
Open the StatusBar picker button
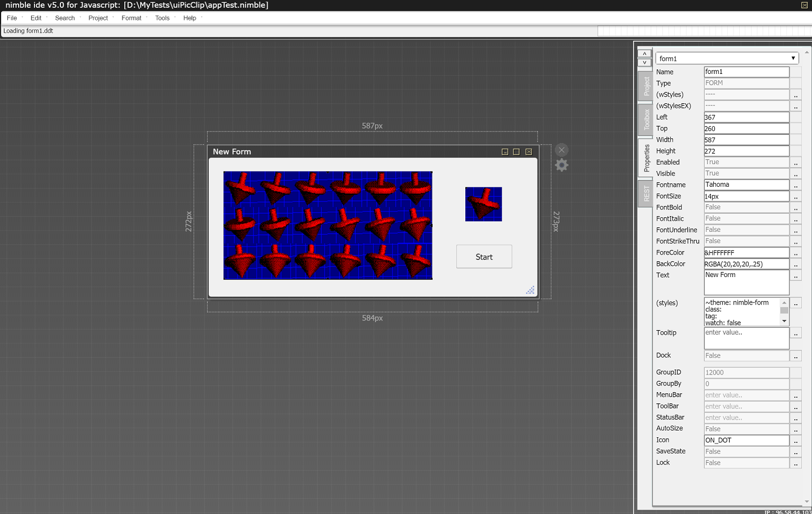[x=796, y=418]
